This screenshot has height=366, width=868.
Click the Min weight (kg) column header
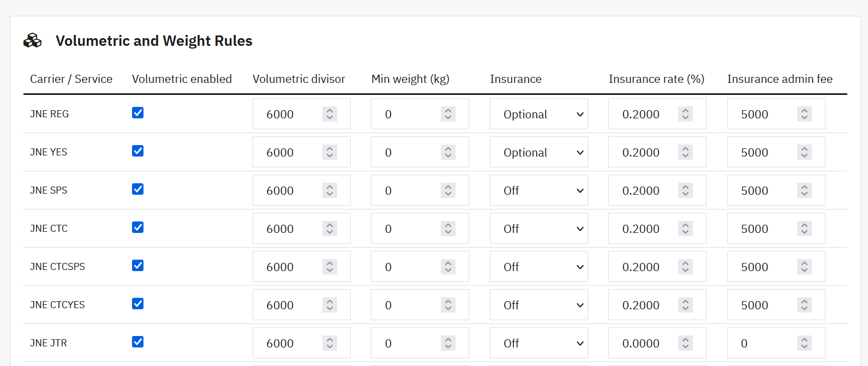(410, 79)
